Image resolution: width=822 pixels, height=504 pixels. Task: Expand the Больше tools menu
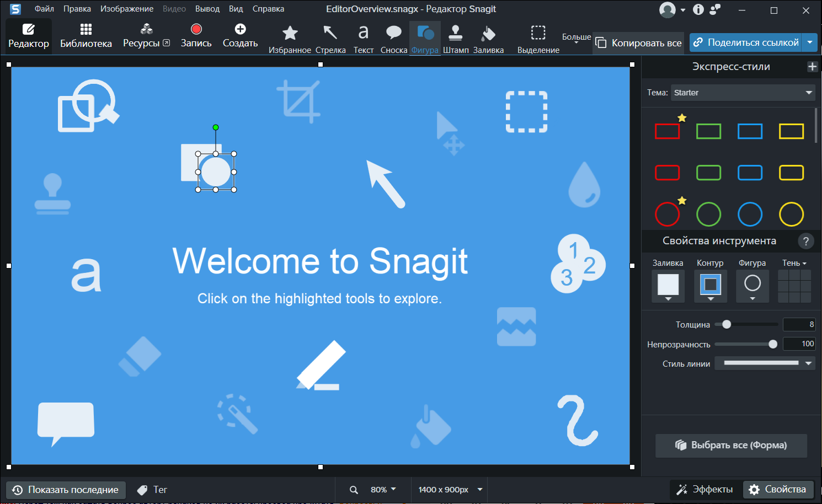(577, 38)
